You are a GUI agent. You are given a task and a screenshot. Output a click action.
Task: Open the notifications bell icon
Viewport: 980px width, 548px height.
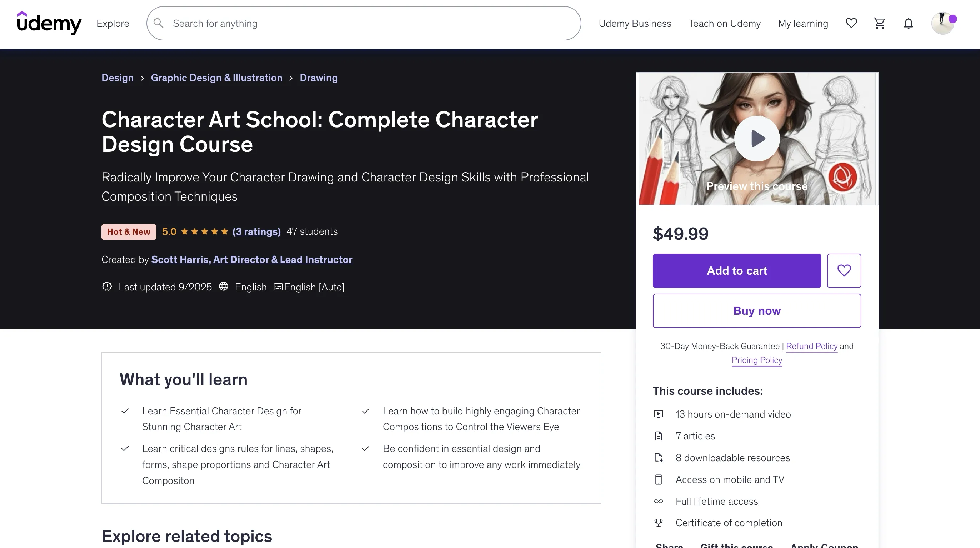[x=908, y=23]
